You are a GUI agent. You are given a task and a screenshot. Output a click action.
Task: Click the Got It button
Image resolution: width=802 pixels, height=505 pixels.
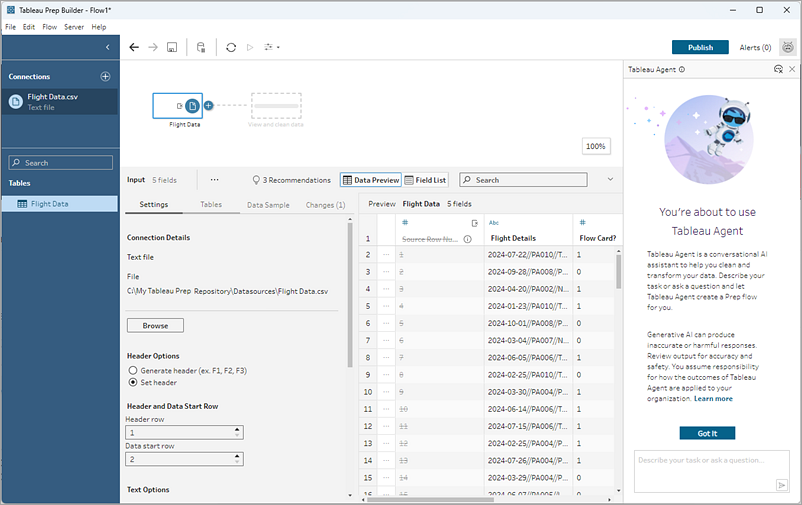point(707,433)
